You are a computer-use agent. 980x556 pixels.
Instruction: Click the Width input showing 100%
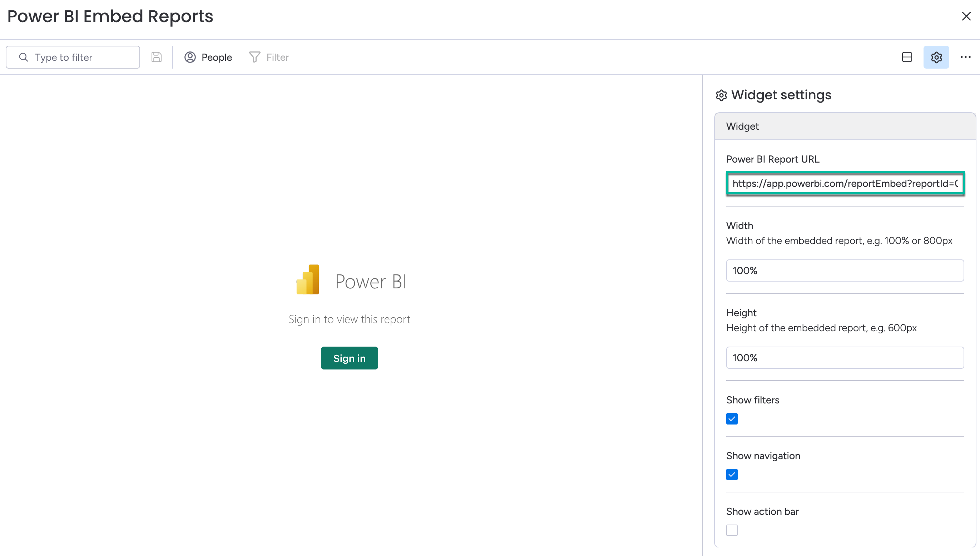pyautogui.click(x=845, y=271)
